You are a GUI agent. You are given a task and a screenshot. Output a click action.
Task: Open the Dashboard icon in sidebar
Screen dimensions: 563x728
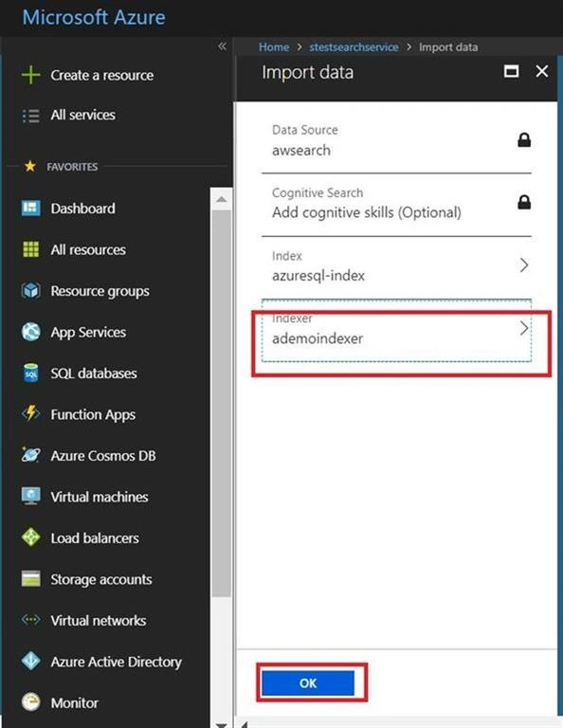(30, 208)
